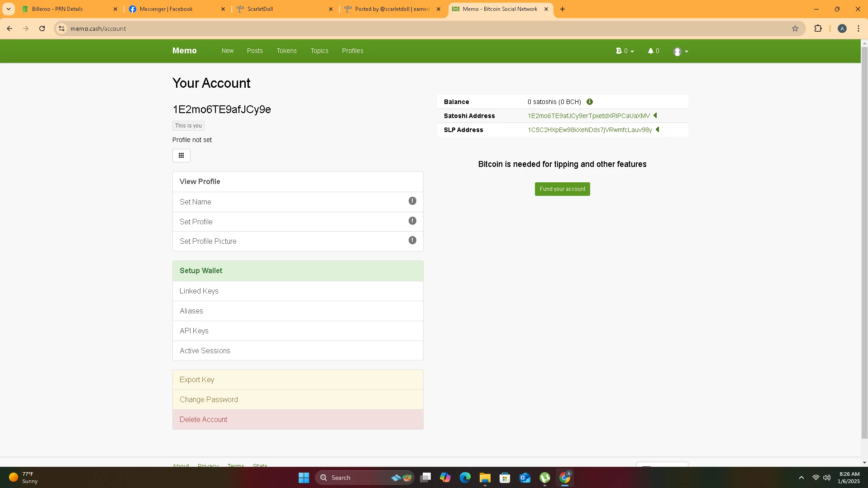Viewport: 868px width, 488px height.
Task: Click the Set Name row
Action: 298,202
